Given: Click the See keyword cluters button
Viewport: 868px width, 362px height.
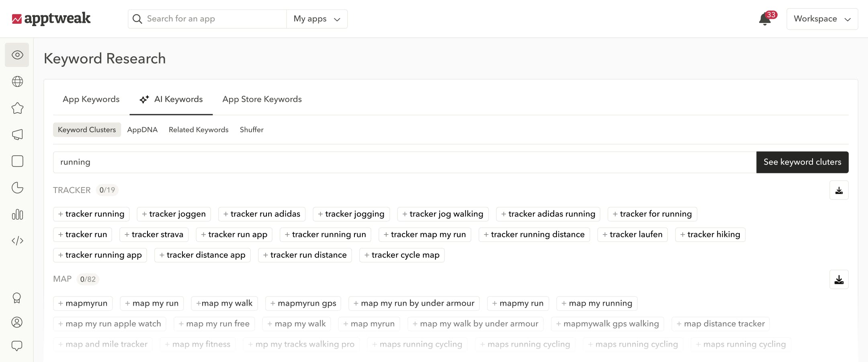Looking at the screenshot, I should click(802, 162).
